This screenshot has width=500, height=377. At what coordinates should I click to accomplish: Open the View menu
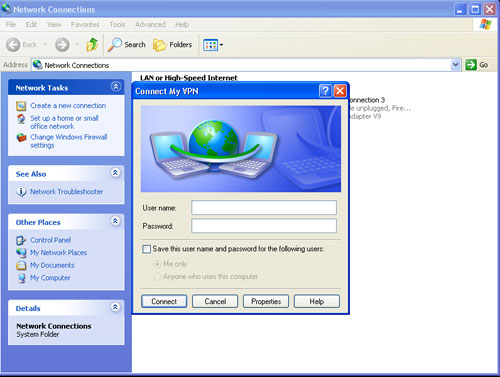click(x=54, y=25)
